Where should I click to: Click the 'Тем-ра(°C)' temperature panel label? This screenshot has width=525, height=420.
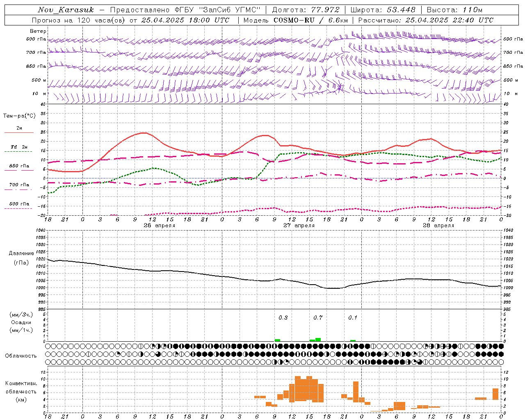(x=19, y=116)
